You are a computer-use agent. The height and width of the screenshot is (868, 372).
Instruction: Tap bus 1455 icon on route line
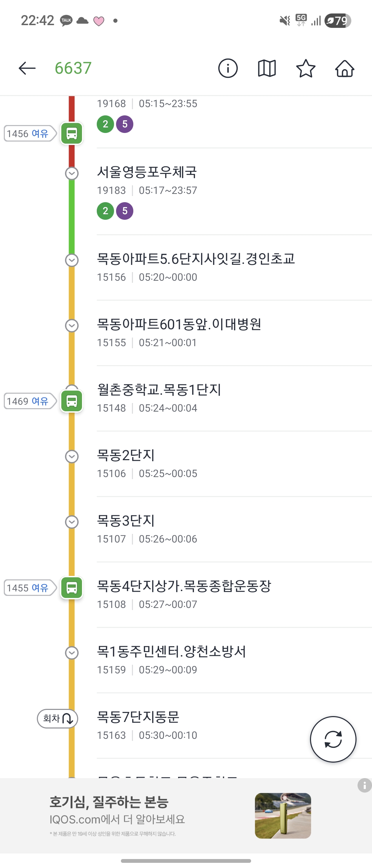tap(72, 588)
